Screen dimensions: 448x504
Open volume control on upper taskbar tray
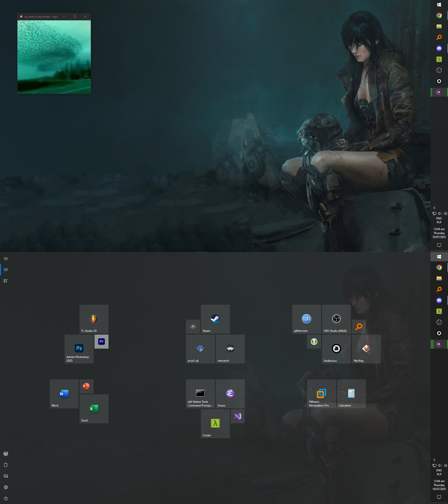440,213
